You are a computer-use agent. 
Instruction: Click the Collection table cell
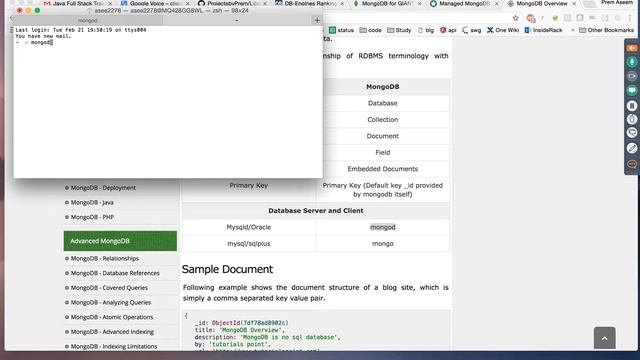[x=382, y=120]
